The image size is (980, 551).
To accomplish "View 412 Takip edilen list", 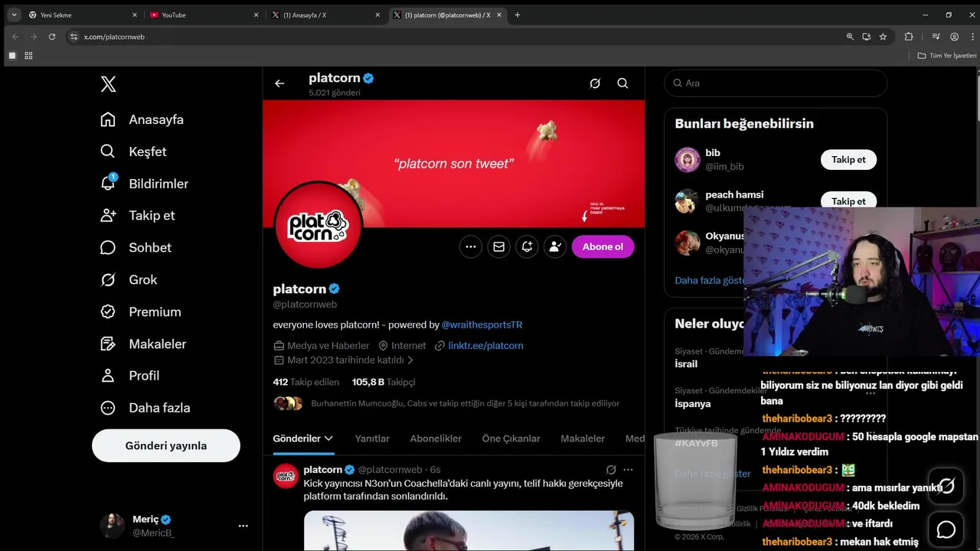I will 305,382.
